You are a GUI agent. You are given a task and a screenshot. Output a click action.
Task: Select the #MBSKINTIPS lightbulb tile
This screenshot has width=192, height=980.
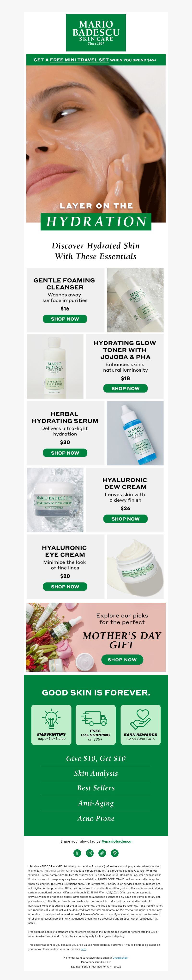pyautogui.click(x=51, y=725)
